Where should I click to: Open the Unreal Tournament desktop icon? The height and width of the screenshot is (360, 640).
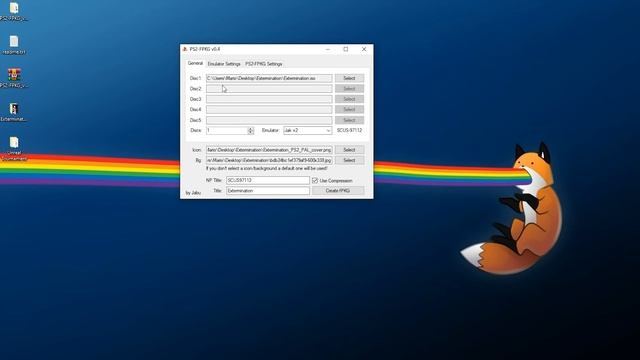pos(14,149)
